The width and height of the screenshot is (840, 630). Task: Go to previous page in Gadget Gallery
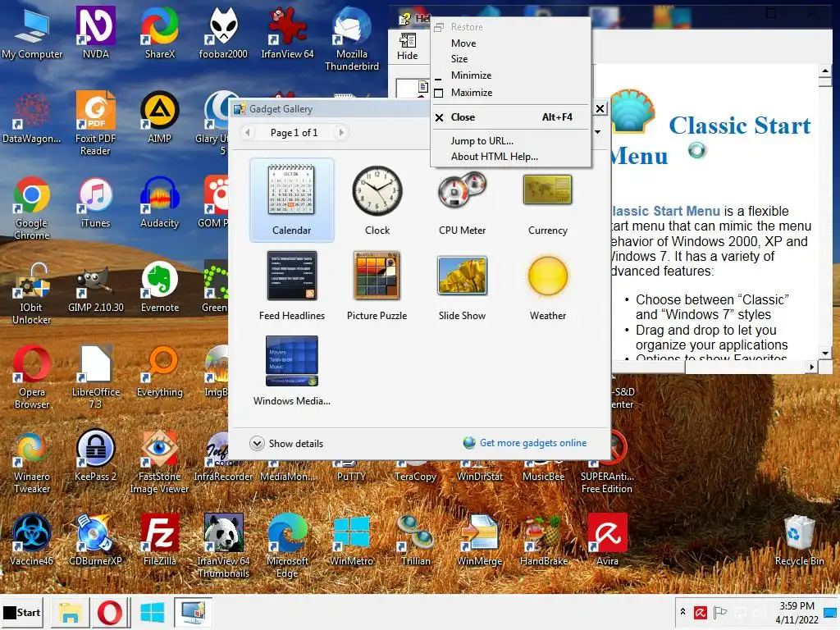[248, 132]
